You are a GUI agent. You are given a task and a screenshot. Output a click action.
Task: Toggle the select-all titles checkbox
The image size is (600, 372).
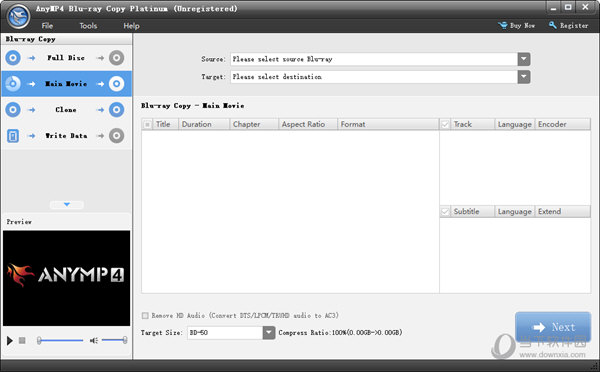[147, 124]
